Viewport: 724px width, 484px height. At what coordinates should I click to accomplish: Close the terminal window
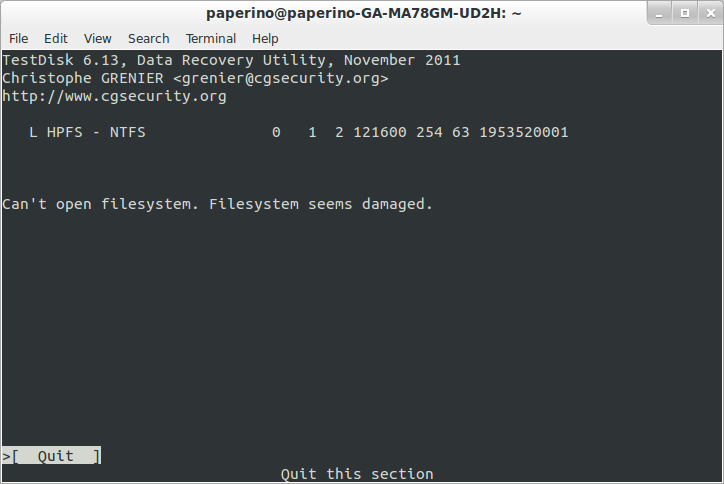coord(711,13)
